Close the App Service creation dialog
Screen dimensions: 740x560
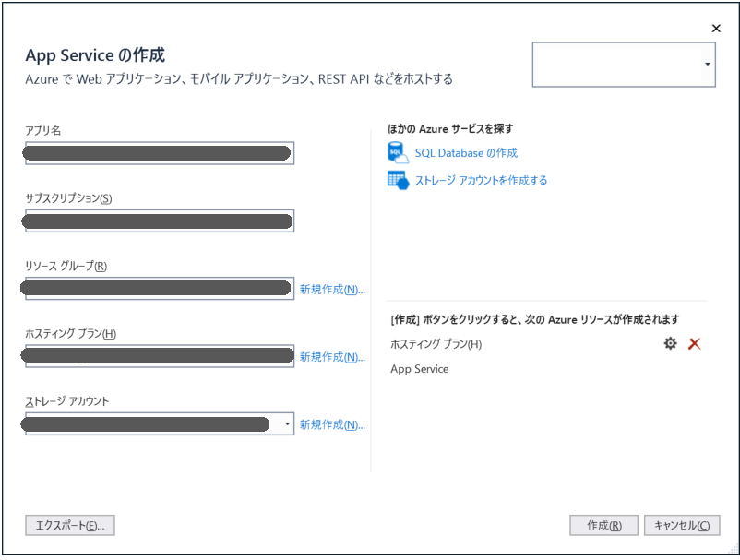pos(716,28)
